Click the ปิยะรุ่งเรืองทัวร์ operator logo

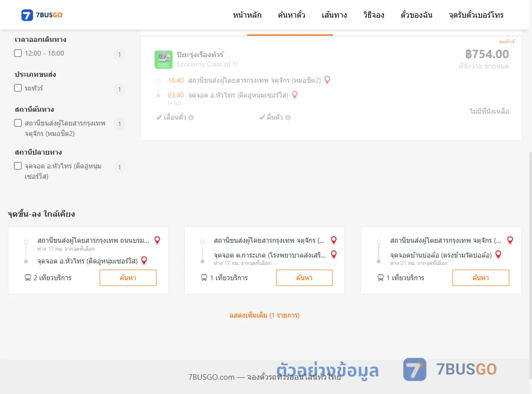164,60
